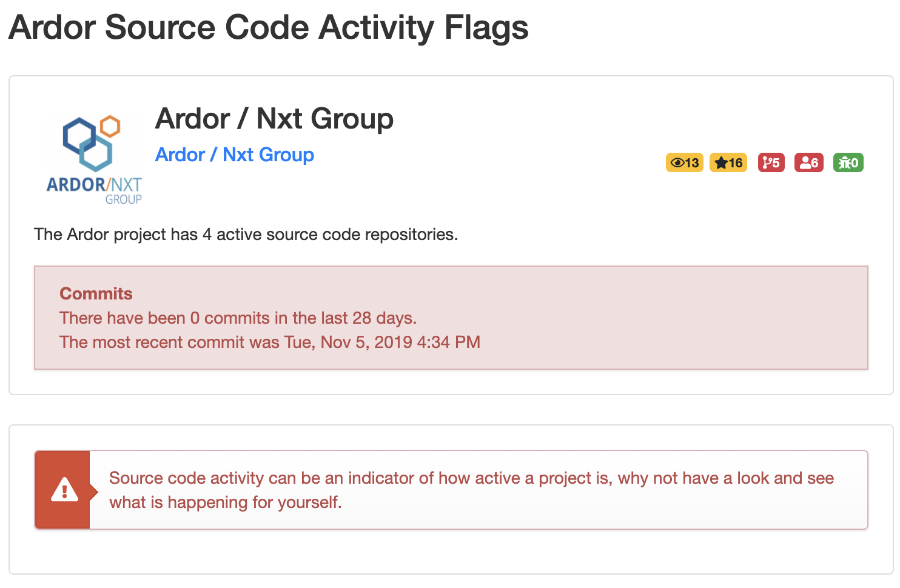
Task: Click the most recent commit date line
Action: [x=270, y=342]
